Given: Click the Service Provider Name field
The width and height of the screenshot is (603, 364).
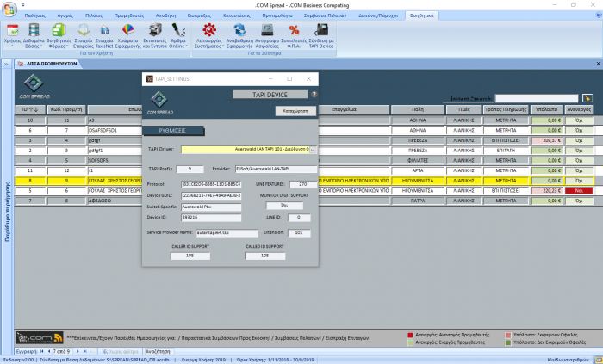Looking at the screenshot, I should [x=227, y=233].
